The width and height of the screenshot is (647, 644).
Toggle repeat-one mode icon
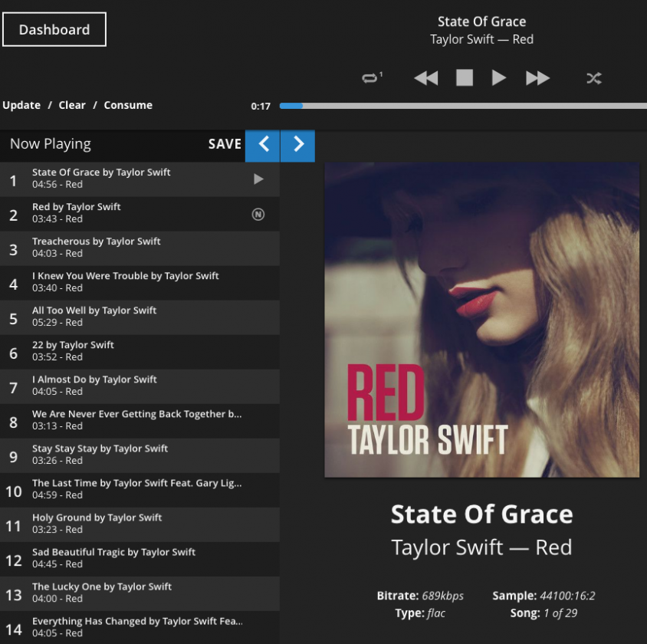point(372,77)
